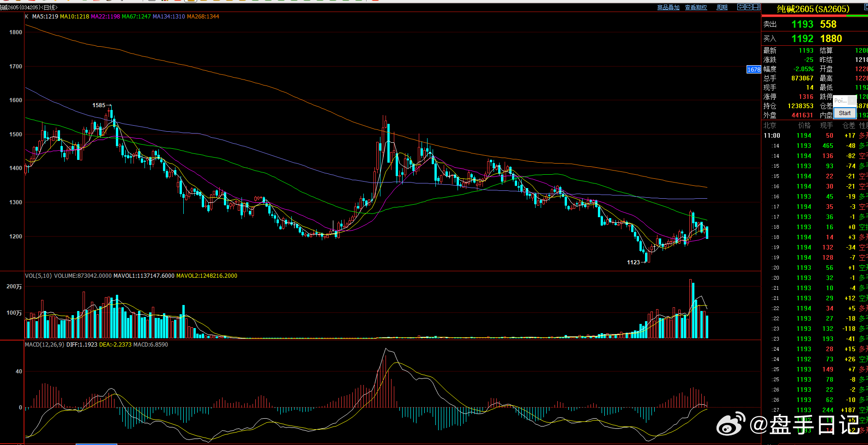Click the 1585 high price marker
This screenshot has height=445, width=868.
point(99,105)
